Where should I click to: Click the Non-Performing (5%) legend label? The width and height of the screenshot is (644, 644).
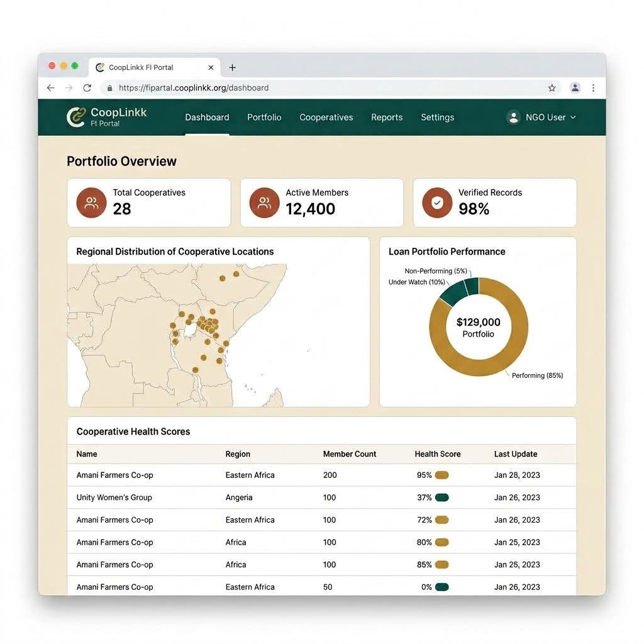pos(436,271)
